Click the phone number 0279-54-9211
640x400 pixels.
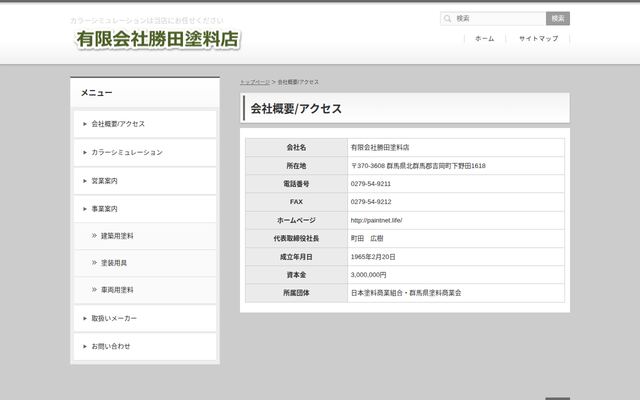point(371,184)
